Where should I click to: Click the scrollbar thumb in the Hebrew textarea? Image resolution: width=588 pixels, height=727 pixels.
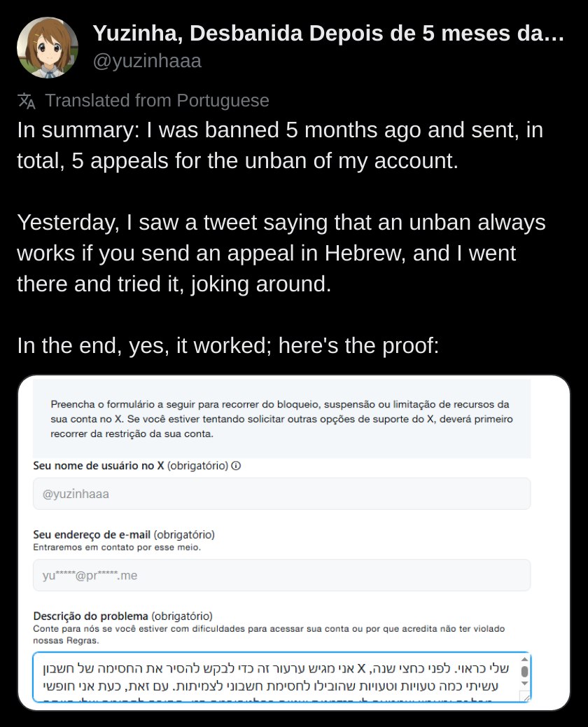pos(524,672)
